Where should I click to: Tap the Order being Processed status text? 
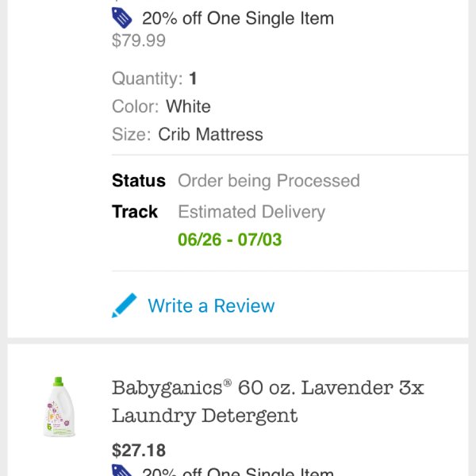(269, 181)
